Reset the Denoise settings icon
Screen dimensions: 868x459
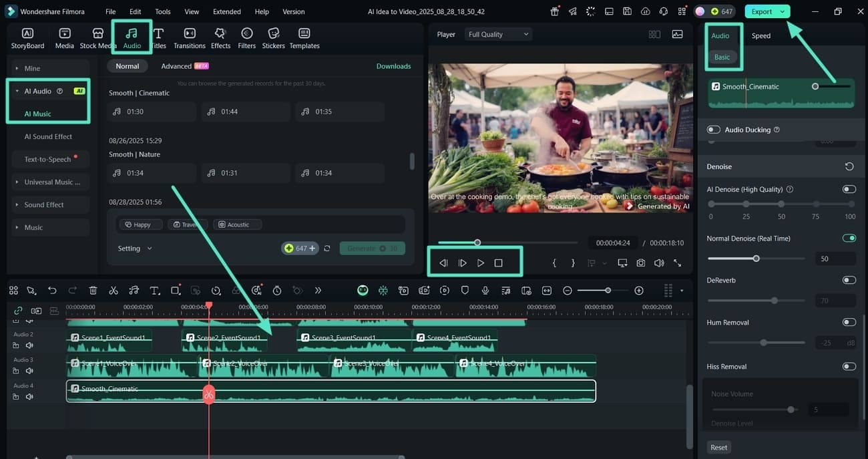[849, 166]
